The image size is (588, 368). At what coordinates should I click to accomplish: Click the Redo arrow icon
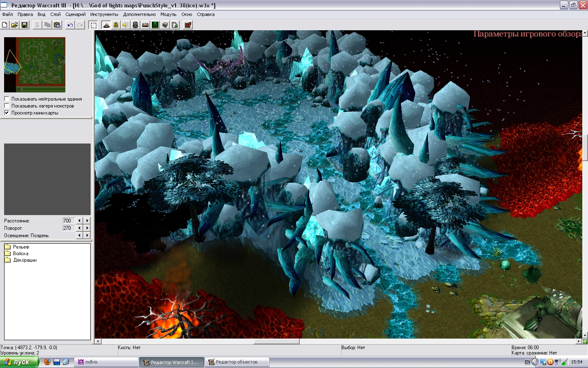point(80,25)
